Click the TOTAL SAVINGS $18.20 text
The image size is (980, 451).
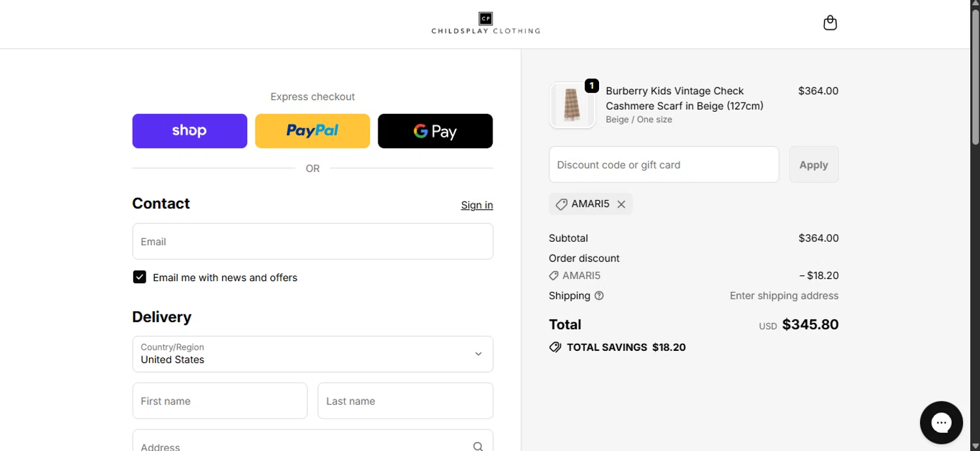coord(626,347)
